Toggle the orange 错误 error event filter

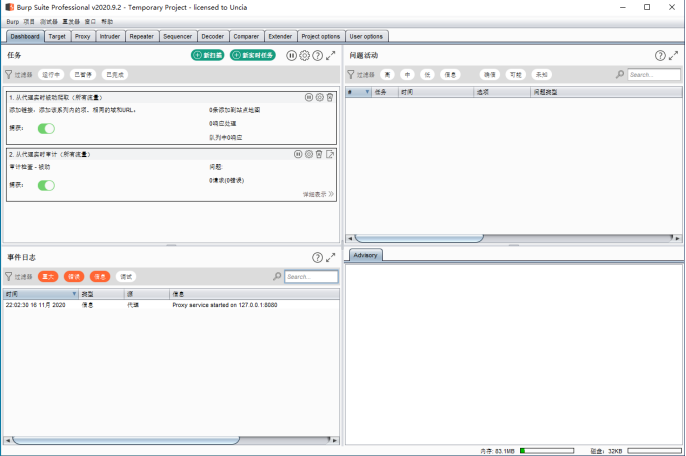(74, 277)
